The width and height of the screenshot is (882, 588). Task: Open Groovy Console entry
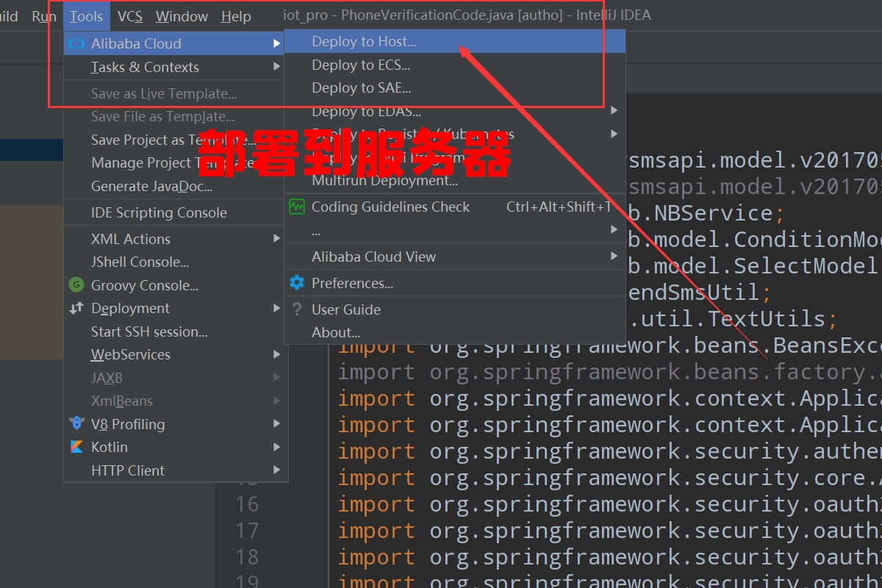pyautogui.click(x=175, y=285)
